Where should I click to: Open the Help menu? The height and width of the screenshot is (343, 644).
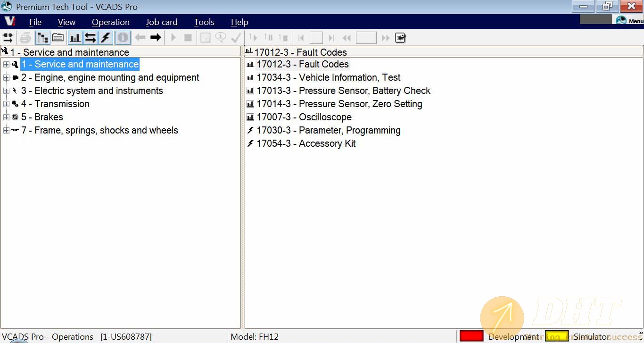tap(239, 22)
